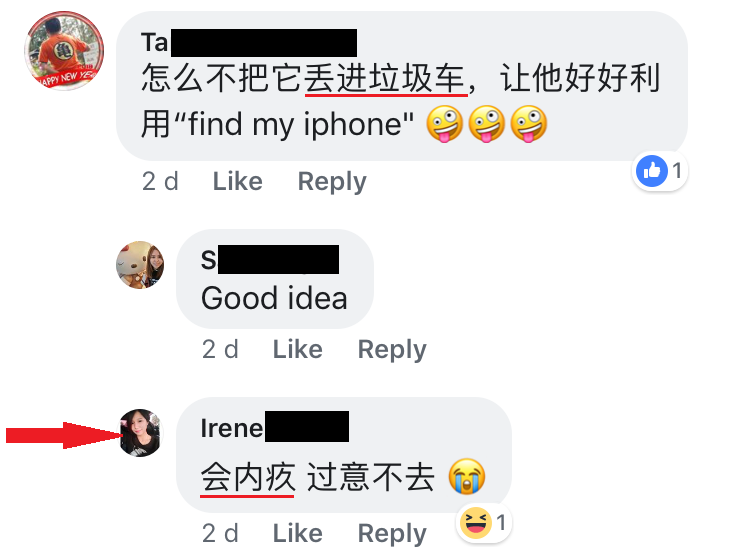Reply to Irene's comment

point(392,533)
